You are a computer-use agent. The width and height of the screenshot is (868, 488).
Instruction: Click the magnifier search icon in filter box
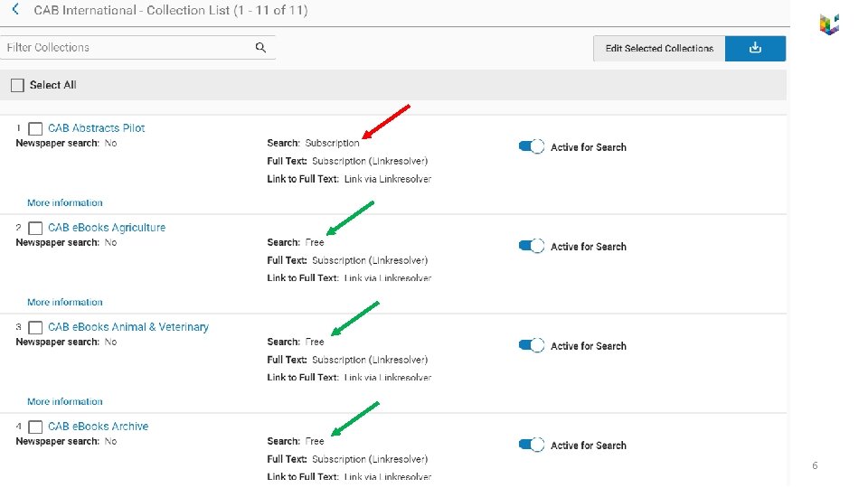tap(260, 48)
